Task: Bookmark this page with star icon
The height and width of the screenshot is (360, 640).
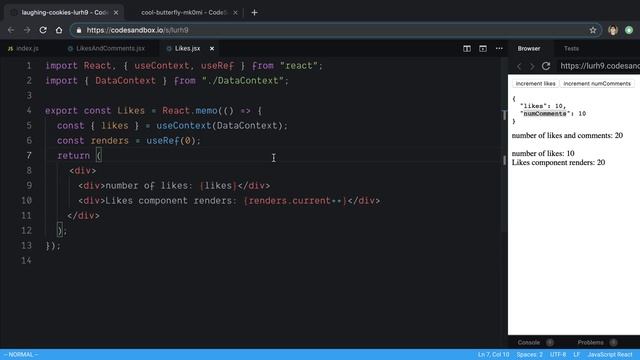Action: click(x=593, y=30)
